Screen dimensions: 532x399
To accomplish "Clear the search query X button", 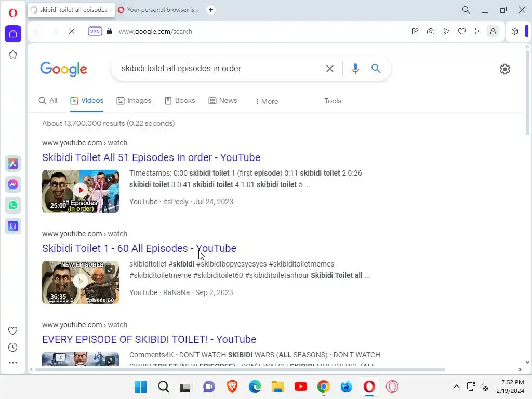I will pos(330,69).
